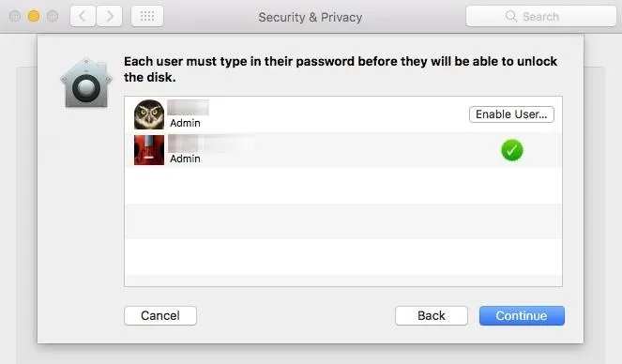Click the yellow minimize window button
This screenshot has height=364, width=622.
(x=34, y=16)
